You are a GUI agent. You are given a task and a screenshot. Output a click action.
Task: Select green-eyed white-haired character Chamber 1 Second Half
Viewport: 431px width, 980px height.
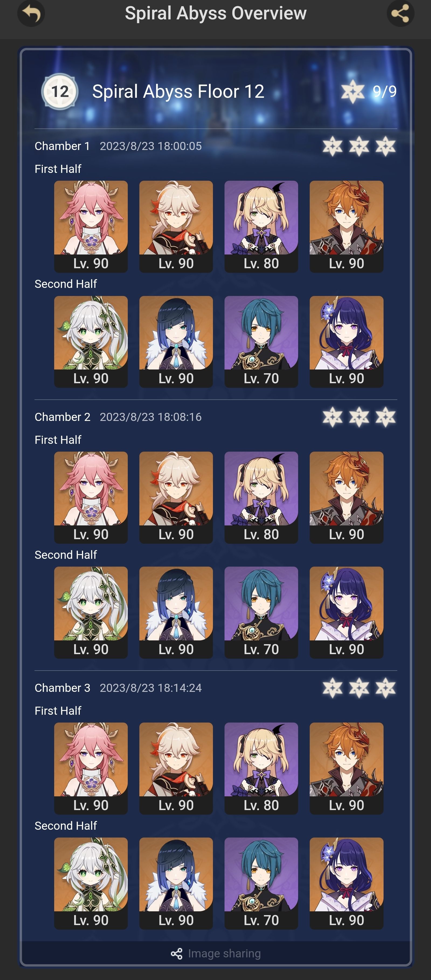click(91, 342)
